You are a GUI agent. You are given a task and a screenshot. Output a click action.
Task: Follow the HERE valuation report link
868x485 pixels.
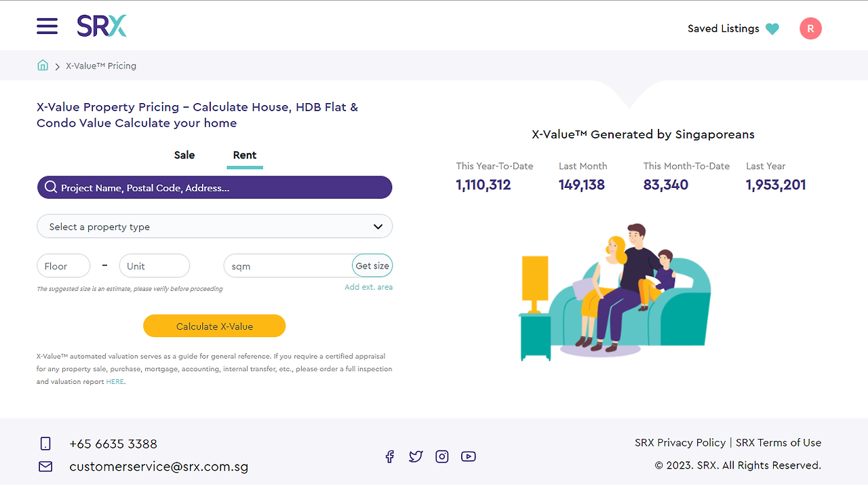coord(115,382)
